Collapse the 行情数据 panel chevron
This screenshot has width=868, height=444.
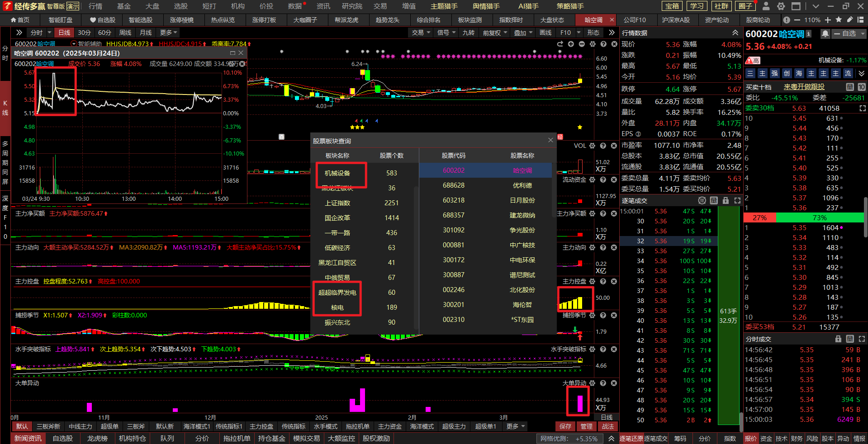coord(735,33)
